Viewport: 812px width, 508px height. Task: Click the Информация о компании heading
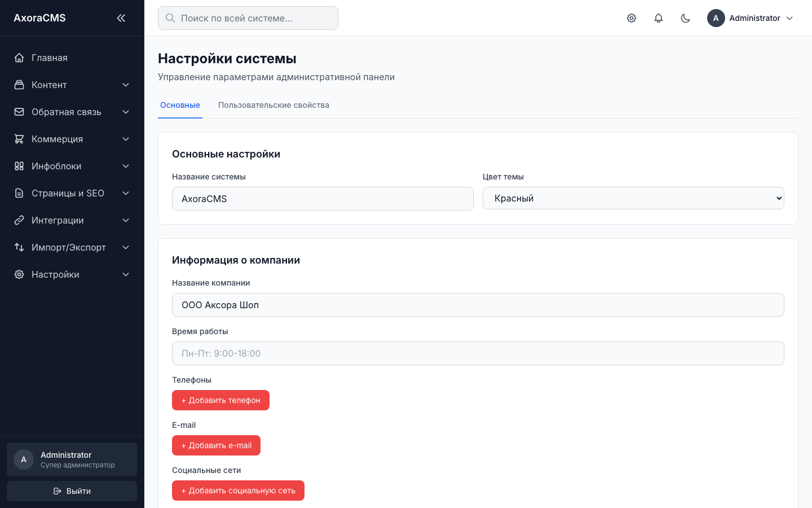[236, 260]
